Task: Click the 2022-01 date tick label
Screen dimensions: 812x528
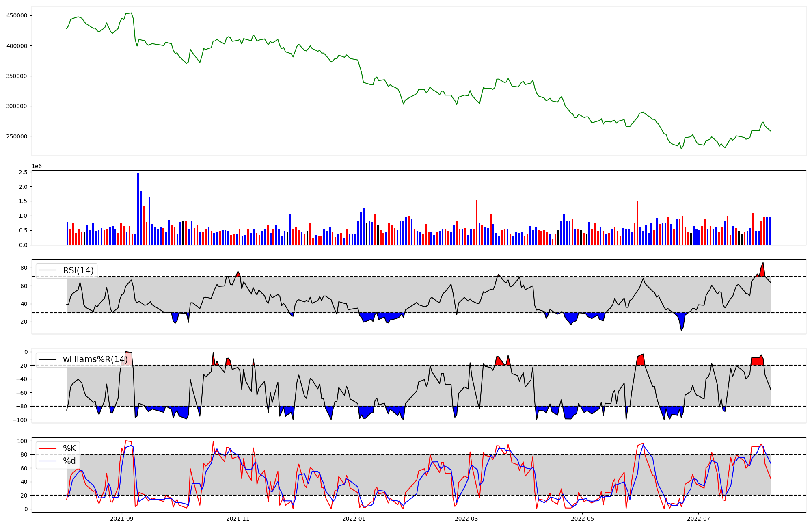Action: [x=354, y=519]
